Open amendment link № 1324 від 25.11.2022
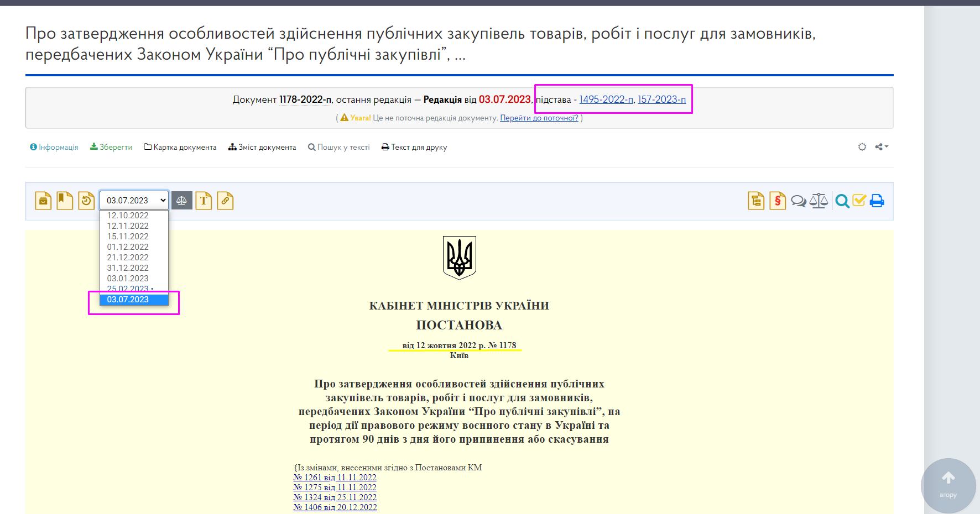Image resolution: width=980 pixels, height=514 pixels. (x=335, y=497)
